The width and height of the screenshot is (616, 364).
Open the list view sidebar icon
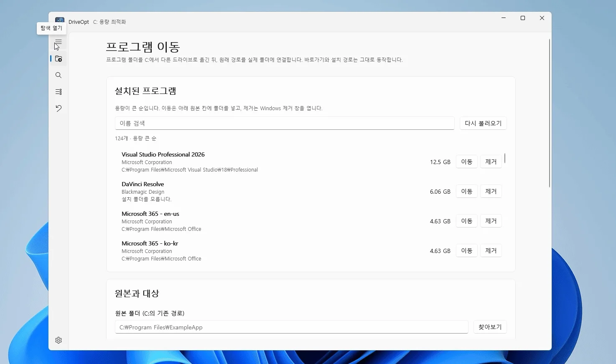coord(59,92)
